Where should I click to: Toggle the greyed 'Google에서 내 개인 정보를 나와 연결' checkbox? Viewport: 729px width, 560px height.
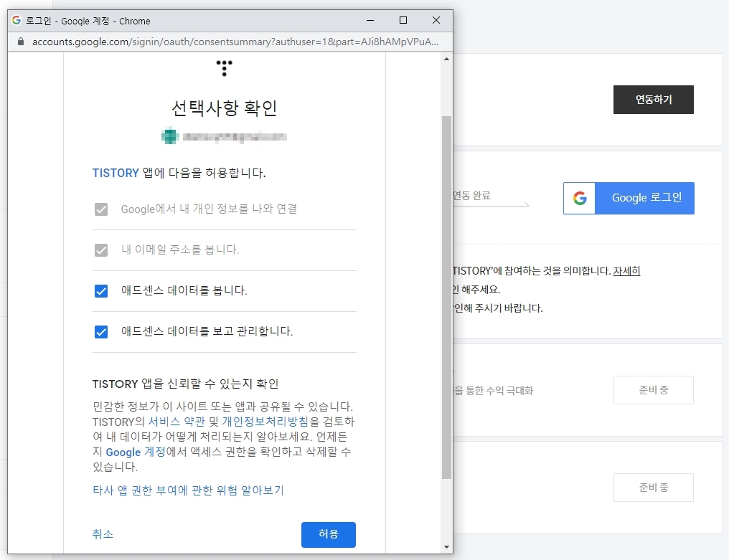(x=101, y=209)
